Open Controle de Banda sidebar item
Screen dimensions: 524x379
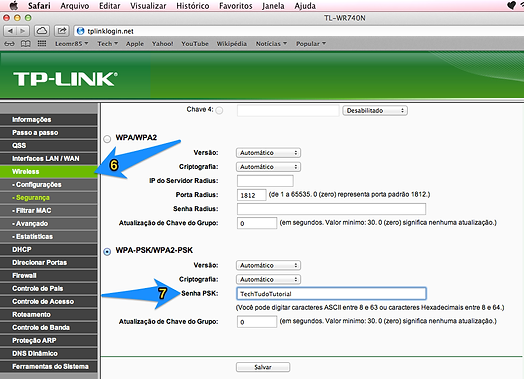pos(49,328)
